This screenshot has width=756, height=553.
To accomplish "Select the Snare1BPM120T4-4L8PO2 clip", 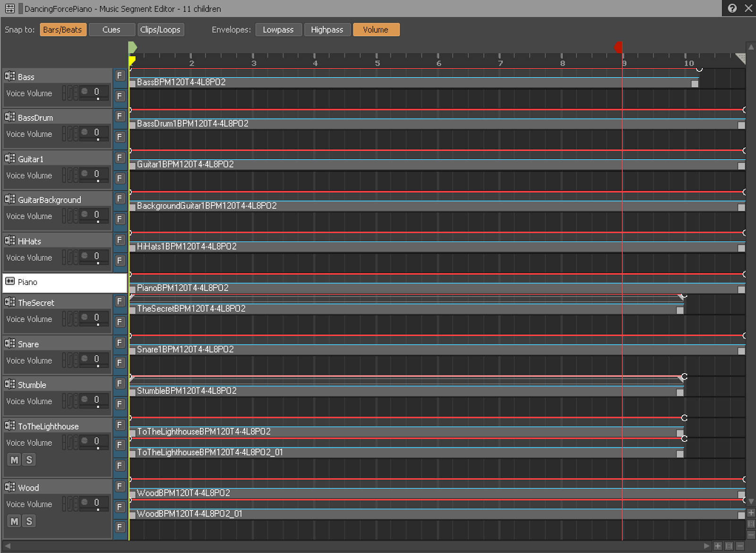I will [437, 350].
